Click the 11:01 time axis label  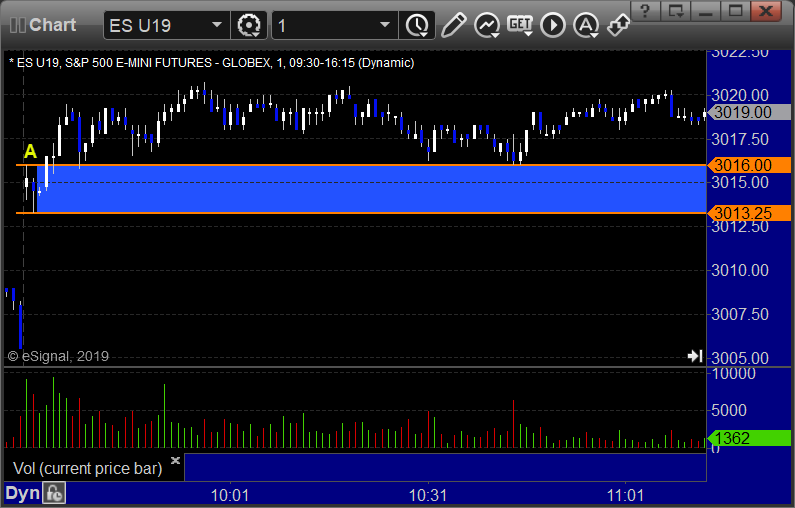click(626, 495)
